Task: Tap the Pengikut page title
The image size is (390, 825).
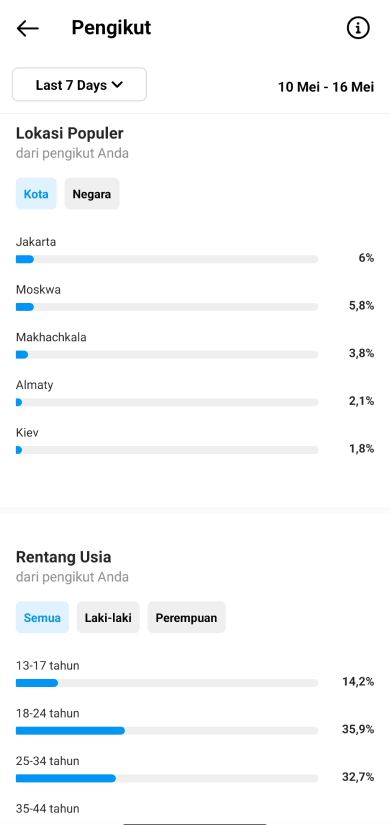Action: 111,27
